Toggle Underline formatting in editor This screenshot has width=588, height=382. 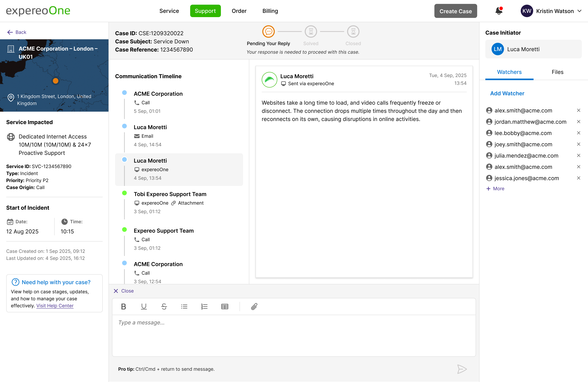point(144,307)
